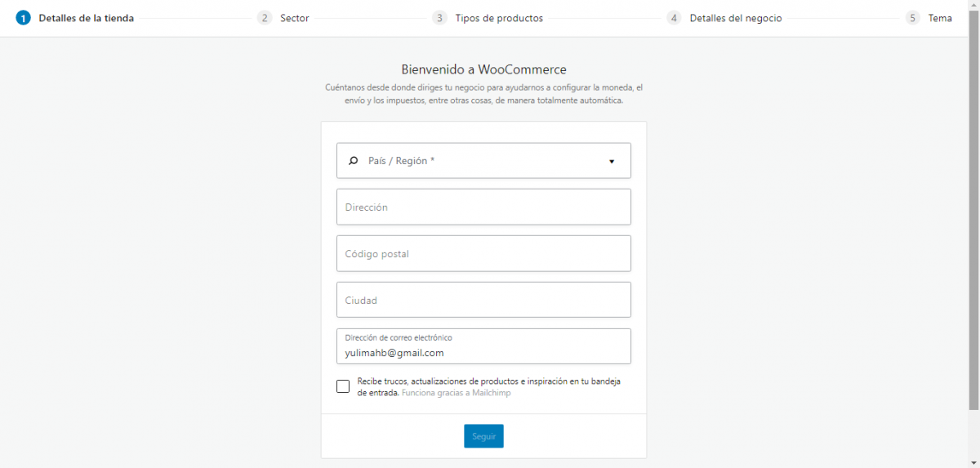
Task: Click the email address field
Action: coord(483,352)
